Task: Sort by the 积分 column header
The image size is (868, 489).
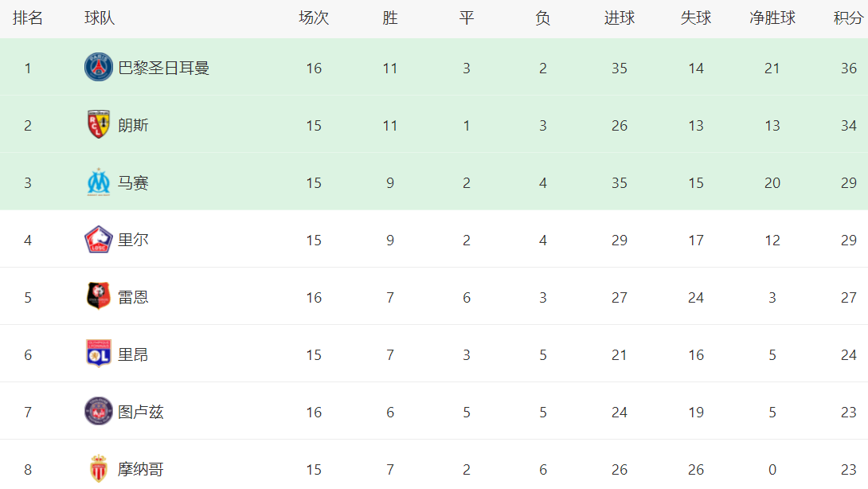Action: [x=848, y=18]
